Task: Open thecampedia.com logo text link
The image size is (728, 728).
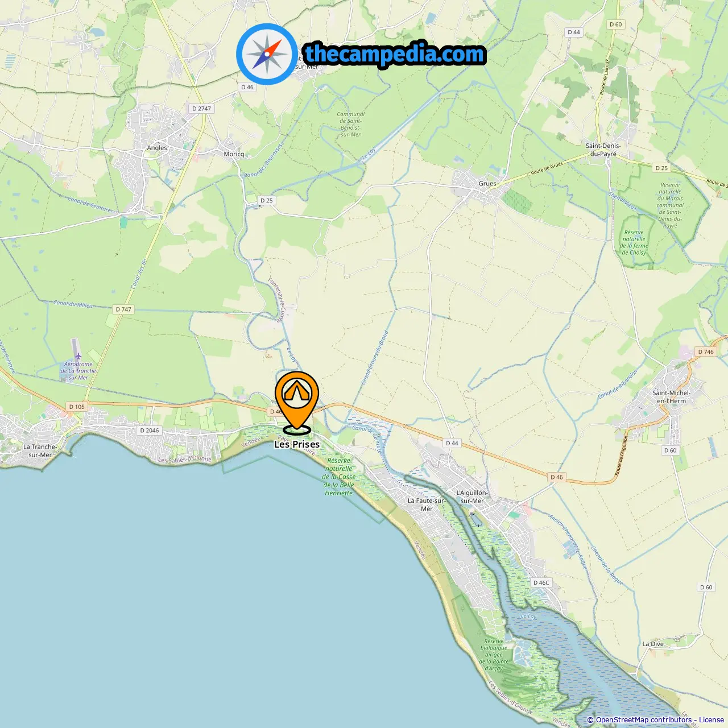Action: 395,55
